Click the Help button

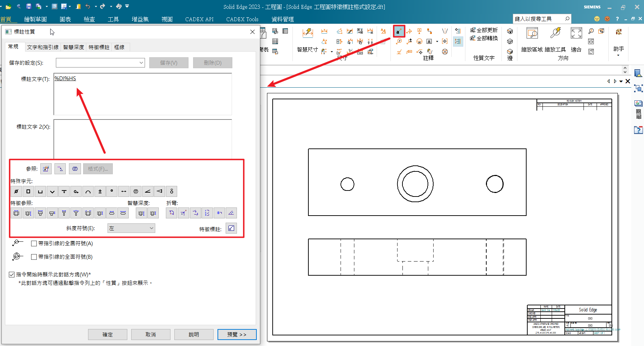(194, 334)
